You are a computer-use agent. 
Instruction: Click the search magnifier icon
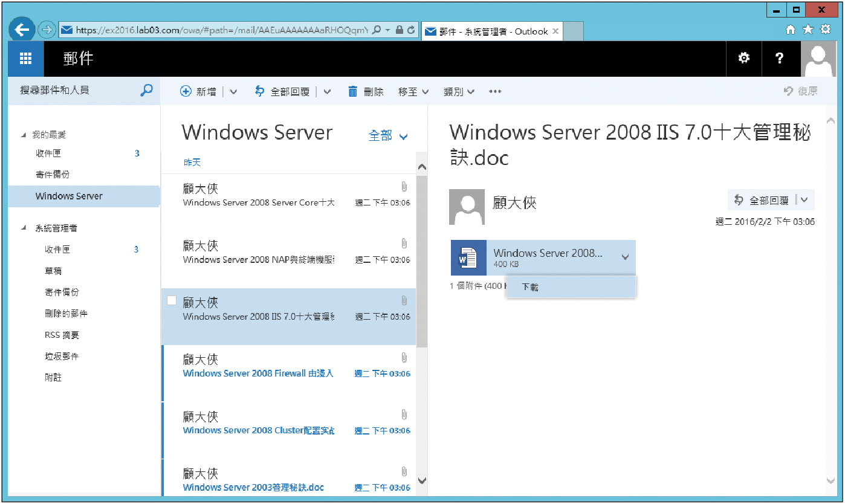click(146, 91)
